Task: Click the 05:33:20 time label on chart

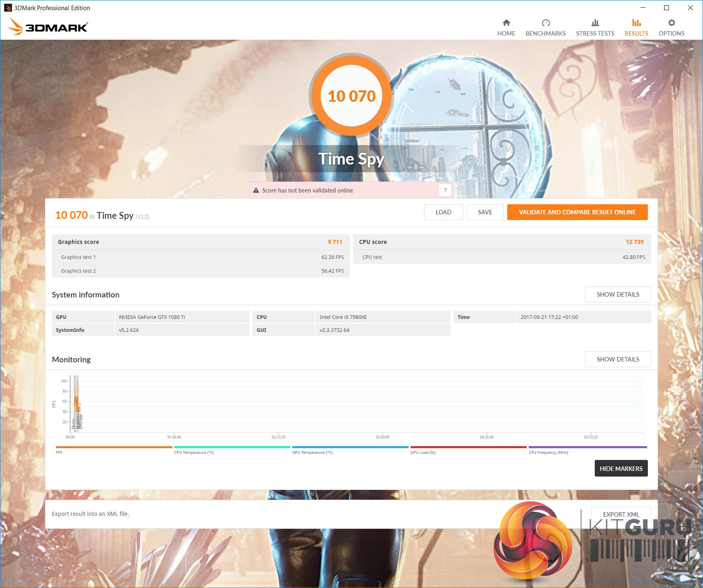Action: click(x=591, y=437)
